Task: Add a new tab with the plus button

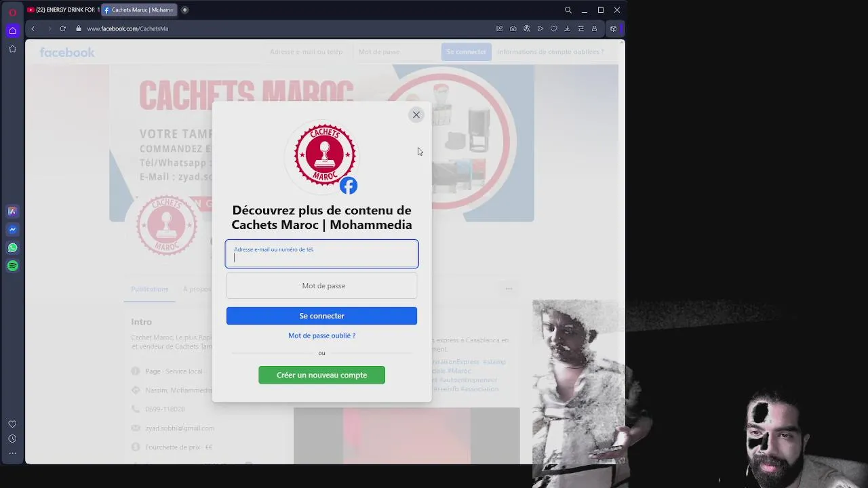Action: tap(184, 10)
